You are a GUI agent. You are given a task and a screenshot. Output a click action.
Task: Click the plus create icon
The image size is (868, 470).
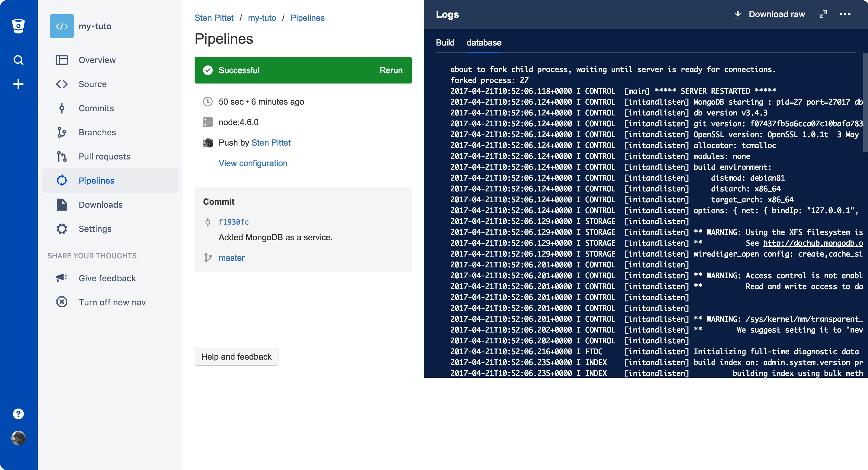click(x=18, y=84)
